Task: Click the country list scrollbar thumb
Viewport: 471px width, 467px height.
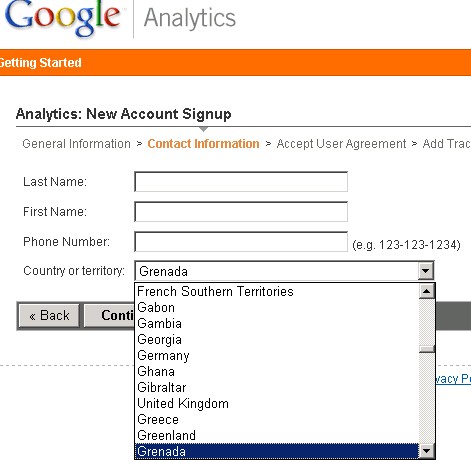Action: pos(426,349)
